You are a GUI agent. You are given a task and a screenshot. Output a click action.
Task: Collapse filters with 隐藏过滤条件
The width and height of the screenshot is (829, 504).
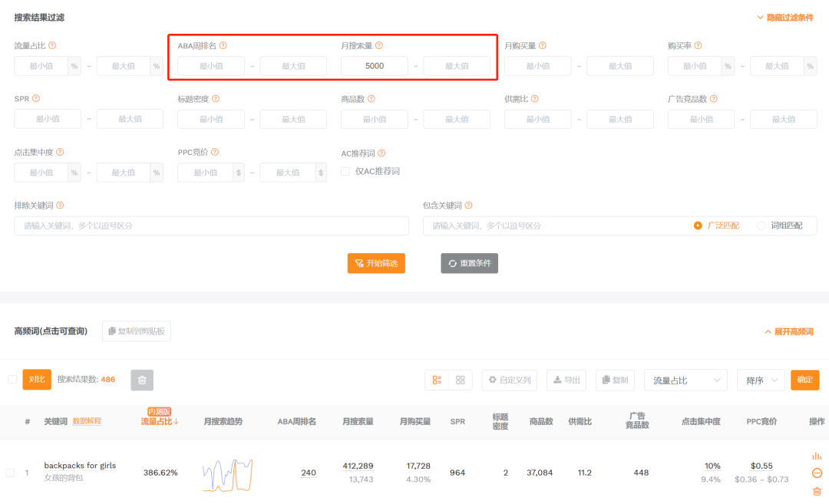click(x=785, y=18)
